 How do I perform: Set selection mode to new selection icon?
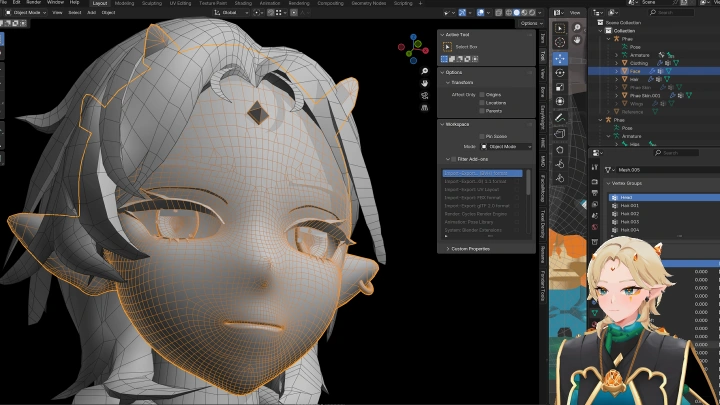point(444,59)
